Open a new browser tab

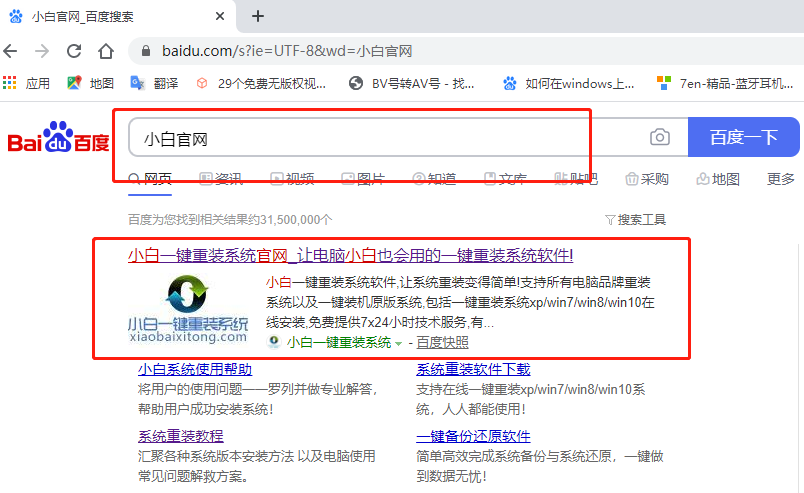[x=258, y=16]
